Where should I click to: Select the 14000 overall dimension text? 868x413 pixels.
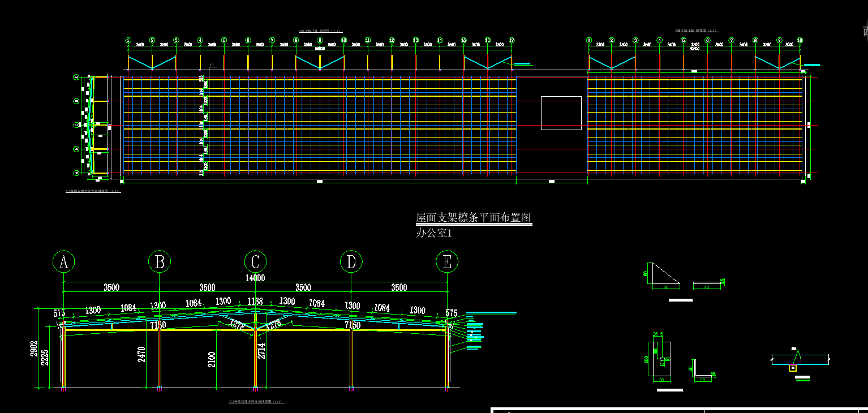(x=255, y=278)
